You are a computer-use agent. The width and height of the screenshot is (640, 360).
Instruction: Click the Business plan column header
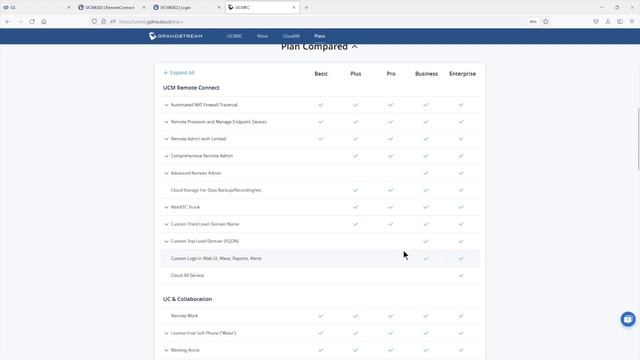pyautogui.click(x=426, y=74)
